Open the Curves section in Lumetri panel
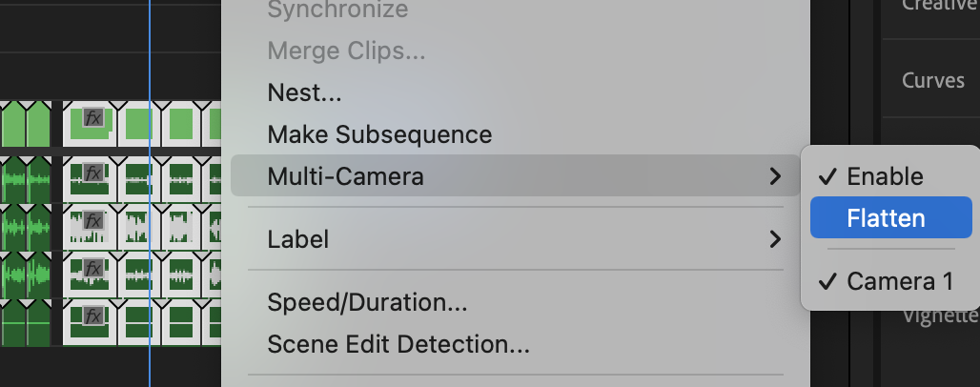This screenshot has width=980, height=387. point(933,80)
